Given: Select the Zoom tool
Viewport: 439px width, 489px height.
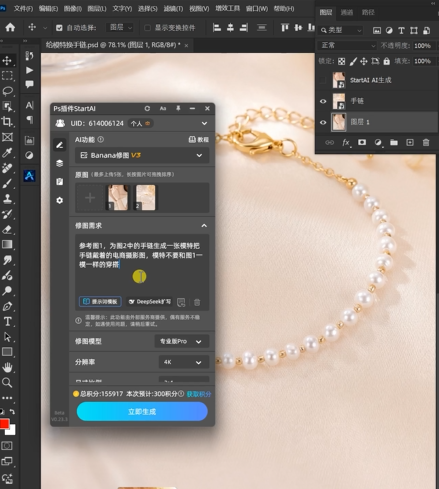Looking at the screenshot, I should (x=7, y=382).
